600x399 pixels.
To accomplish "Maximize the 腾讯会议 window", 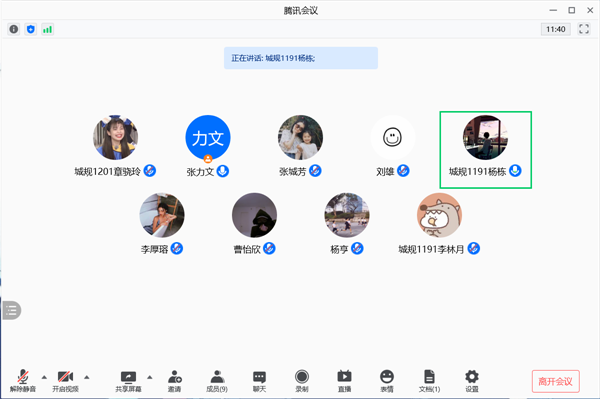I will (572, 10).
